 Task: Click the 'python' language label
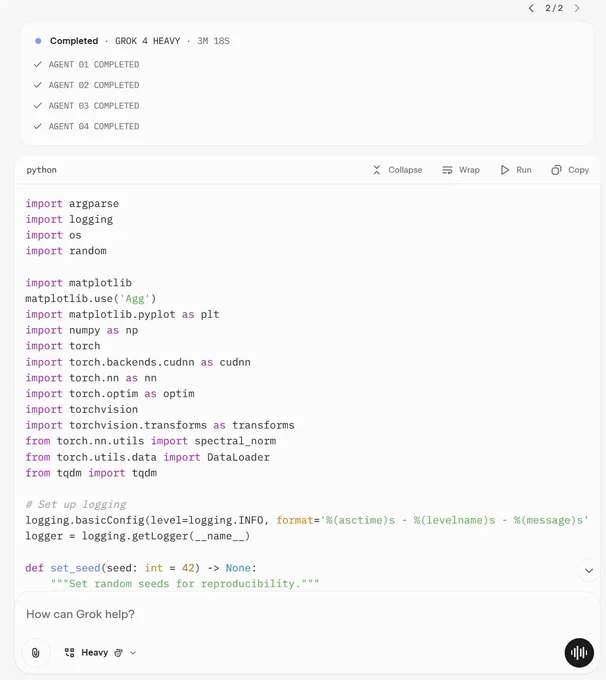(x=41, y=170)
